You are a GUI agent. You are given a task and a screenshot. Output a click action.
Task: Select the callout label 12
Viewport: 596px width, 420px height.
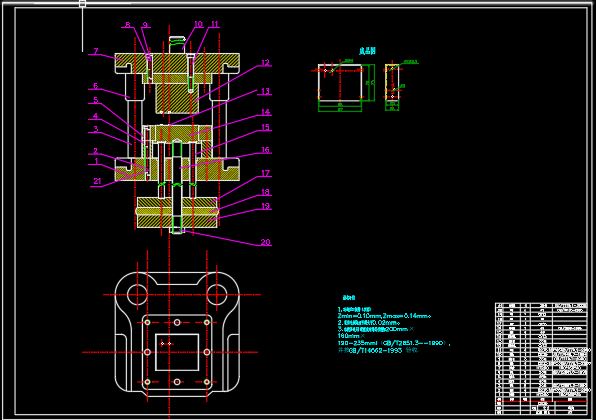pyautogui.click(x=265, y=63)
